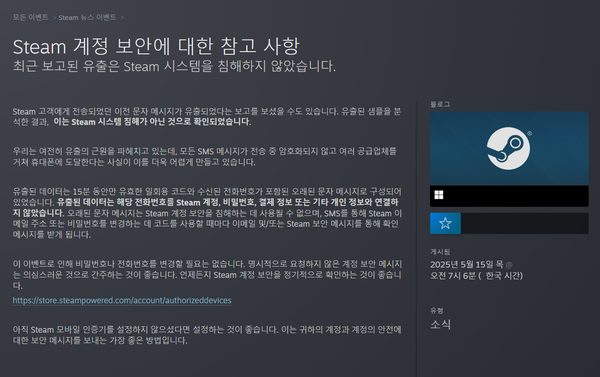This screenshot has width=600, height=377.
Task: Click the '블로그' label above the thumbnail
Action: [x=440, y=104]
